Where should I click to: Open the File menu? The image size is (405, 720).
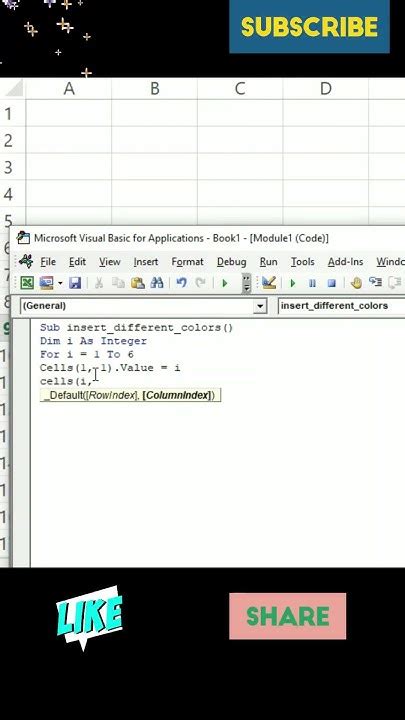click(x=48, y=262)
